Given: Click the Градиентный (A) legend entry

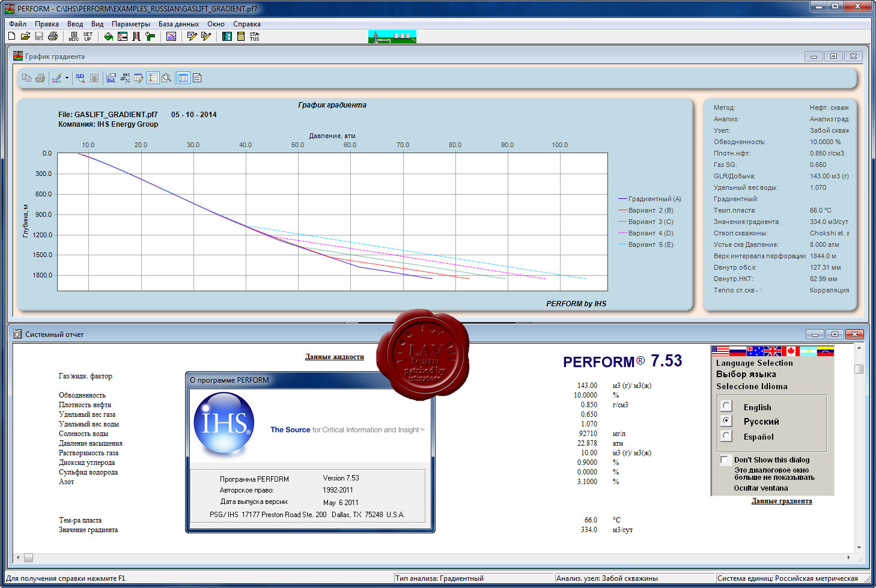Looking at the screenshot, I should (x=649, y=199).
